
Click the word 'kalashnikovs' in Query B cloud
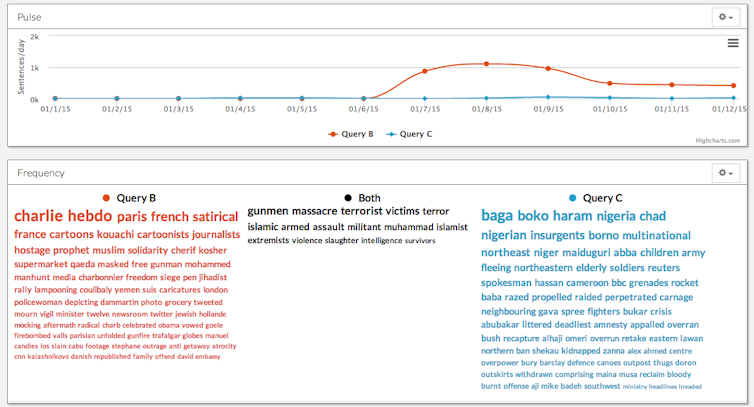coord(48,356)
